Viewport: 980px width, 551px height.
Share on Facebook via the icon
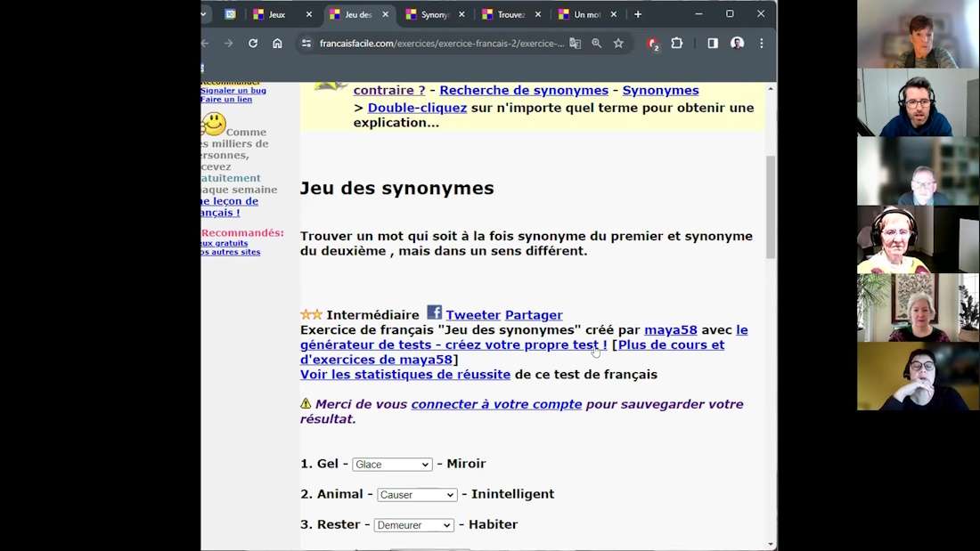[435, 312]
